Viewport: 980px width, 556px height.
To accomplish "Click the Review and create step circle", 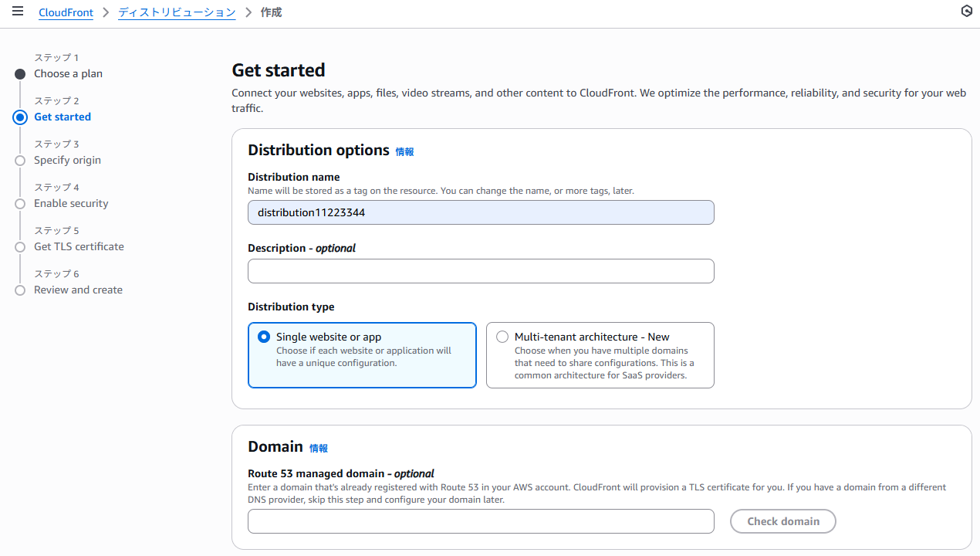I will pos(20,290).
